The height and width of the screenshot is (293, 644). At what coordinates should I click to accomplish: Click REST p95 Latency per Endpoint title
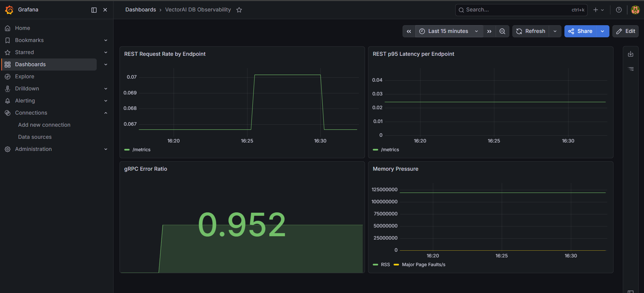[x=413, y=54]
